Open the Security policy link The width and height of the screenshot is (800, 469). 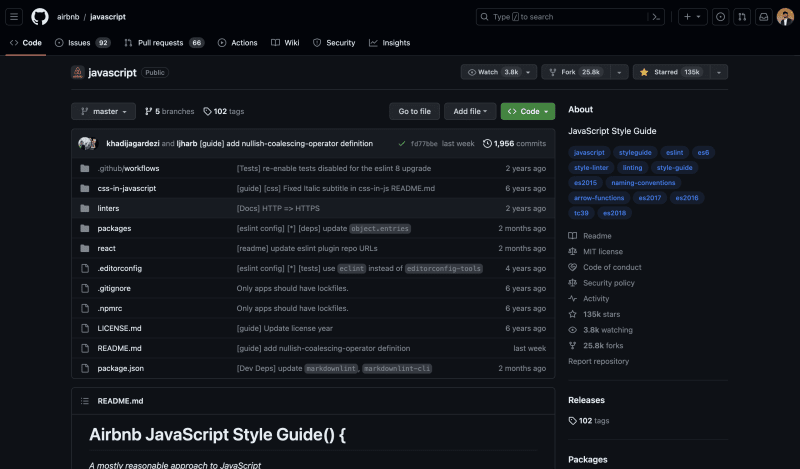coord(602,283)
